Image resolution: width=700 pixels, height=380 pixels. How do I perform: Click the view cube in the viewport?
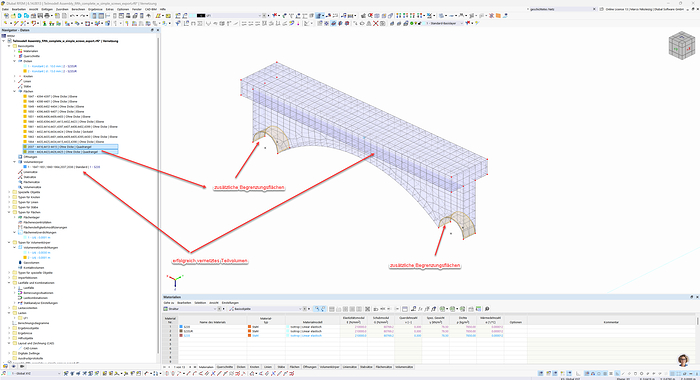point(682,45)
